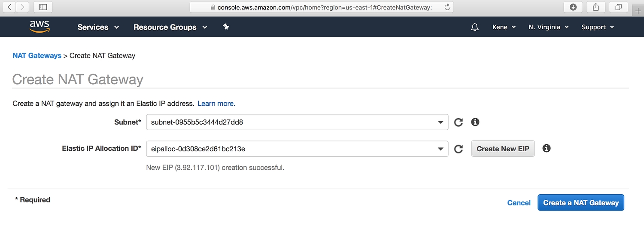Toggle the Safari sidebar button
This screenshot has height=229, width=644.
[x=43, y=7]
